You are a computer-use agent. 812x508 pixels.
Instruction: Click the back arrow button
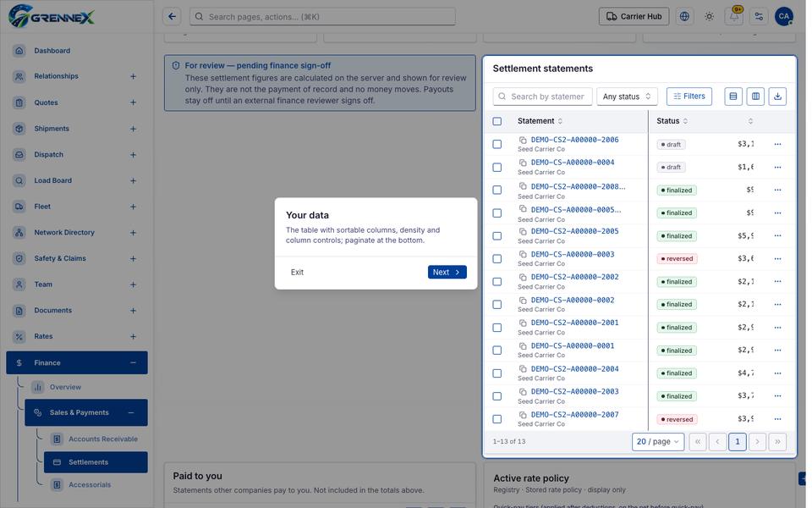tap(172, 17)
